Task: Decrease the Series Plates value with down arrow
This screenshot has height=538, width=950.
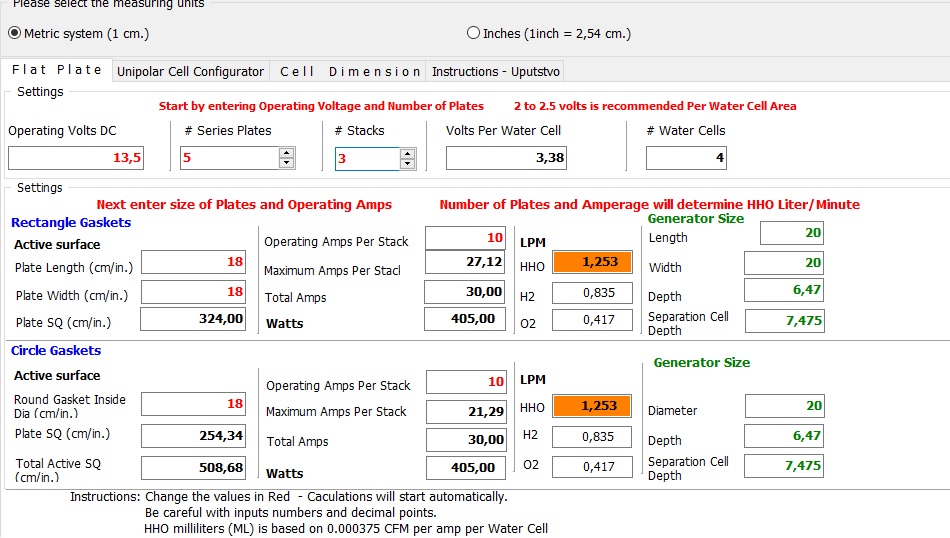Action: click(x=287, y=163)
